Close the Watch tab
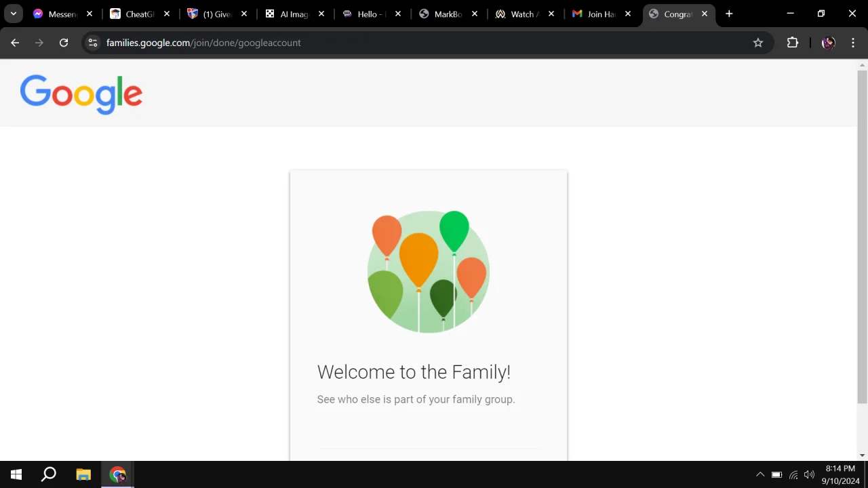 coord(551,14)
